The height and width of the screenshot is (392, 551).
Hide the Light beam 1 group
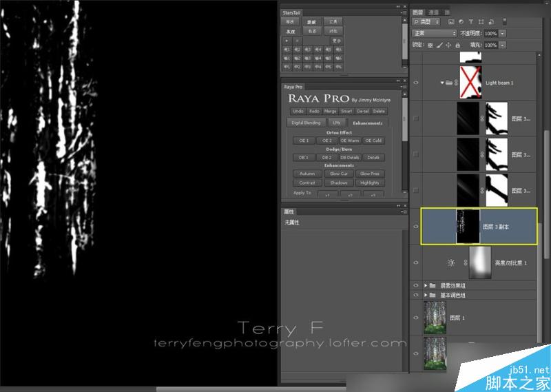416,83
